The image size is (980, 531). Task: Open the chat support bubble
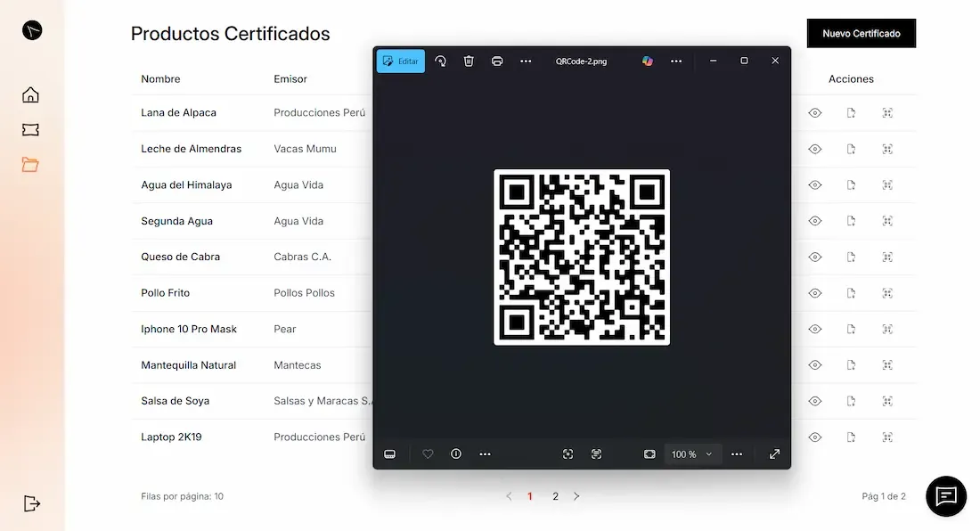(x=946, y=496)
